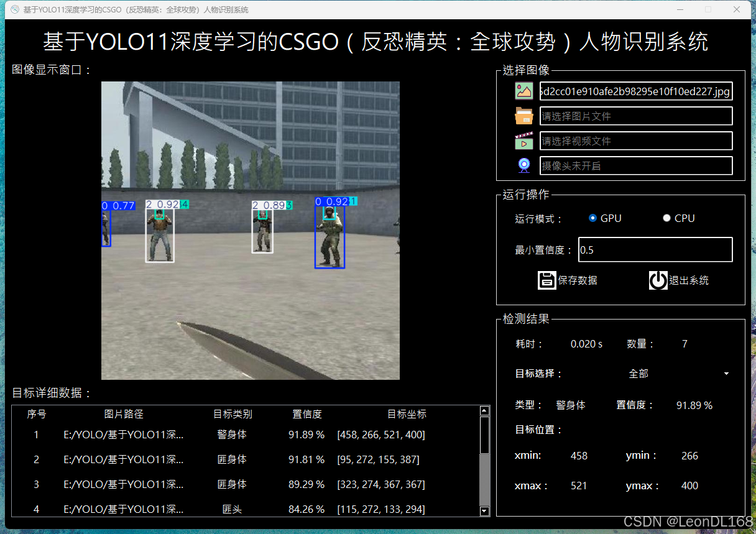Edit the minimum confidence field 0.5
The image size is (756, 534).
click(655, 249)
